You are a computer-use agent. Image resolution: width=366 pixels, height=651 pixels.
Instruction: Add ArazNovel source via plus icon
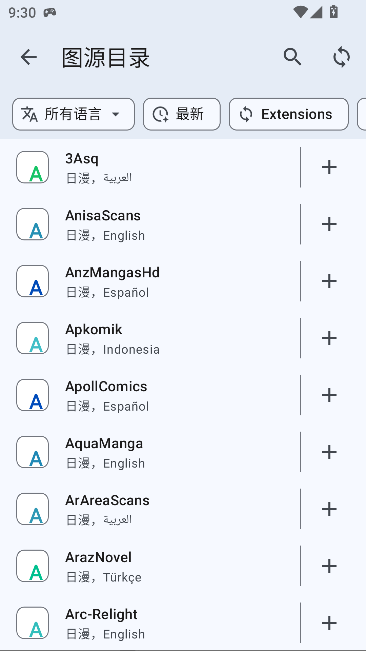329,566
